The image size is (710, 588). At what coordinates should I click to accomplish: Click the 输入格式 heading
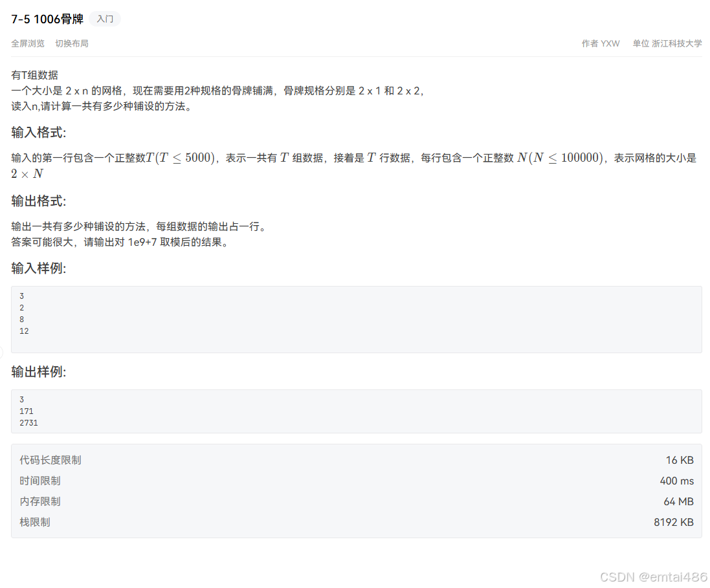(38, 133)
